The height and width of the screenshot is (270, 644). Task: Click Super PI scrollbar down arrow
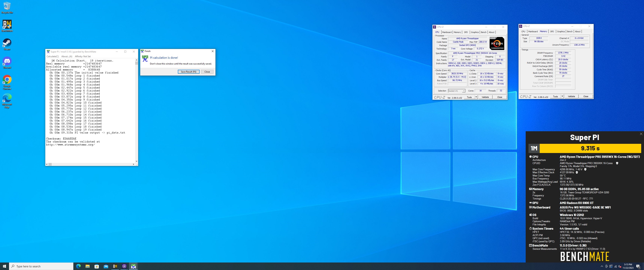[x=136, y=161]
